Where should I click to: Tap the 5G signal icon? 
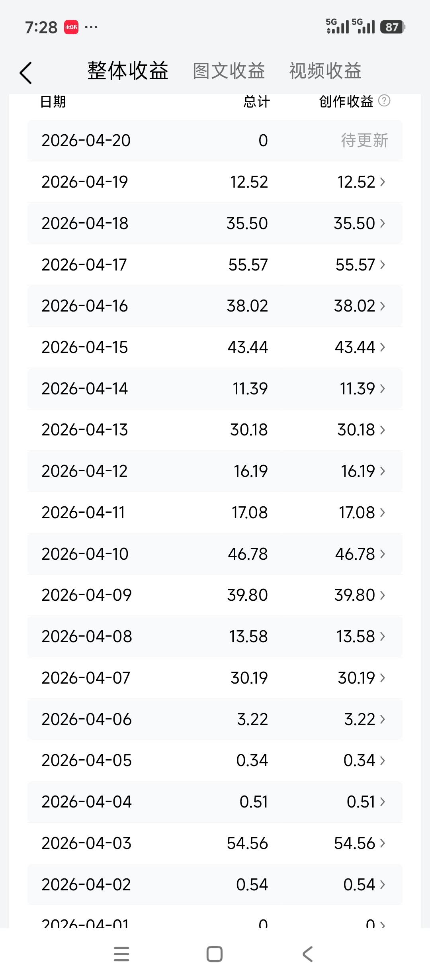coord(336,27)
